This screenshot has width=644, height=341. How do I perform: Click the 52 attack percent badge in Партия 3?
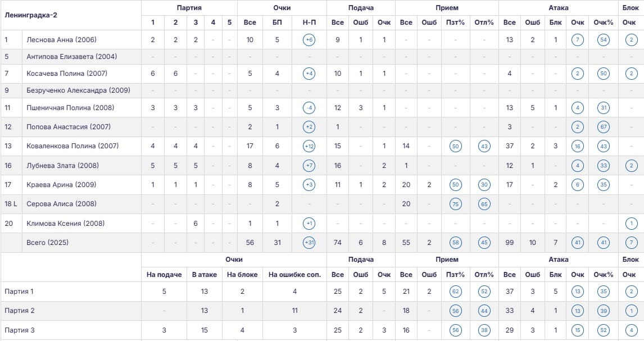tap(604, 330)
